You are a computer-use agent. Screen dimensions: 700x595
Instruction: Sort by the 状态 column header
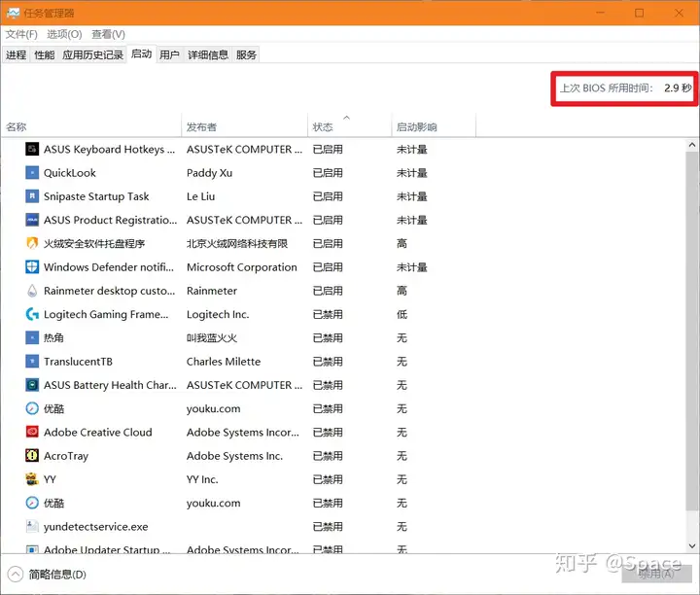(x=350, y=126)
